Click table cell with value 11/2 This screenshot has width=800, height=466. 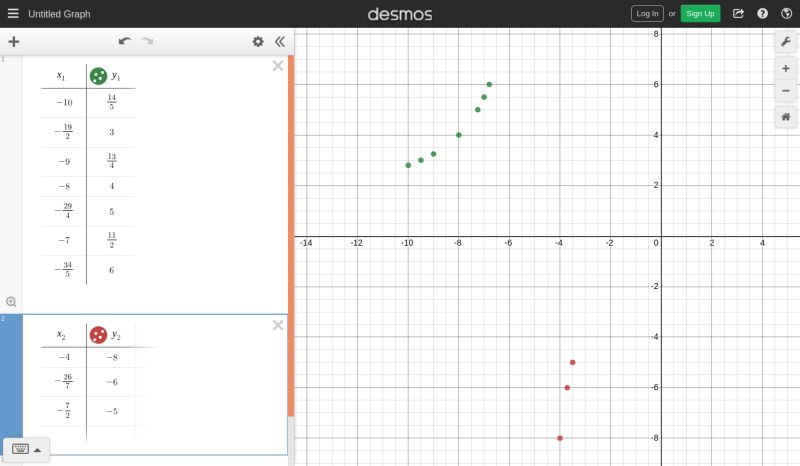coord(111,240)
